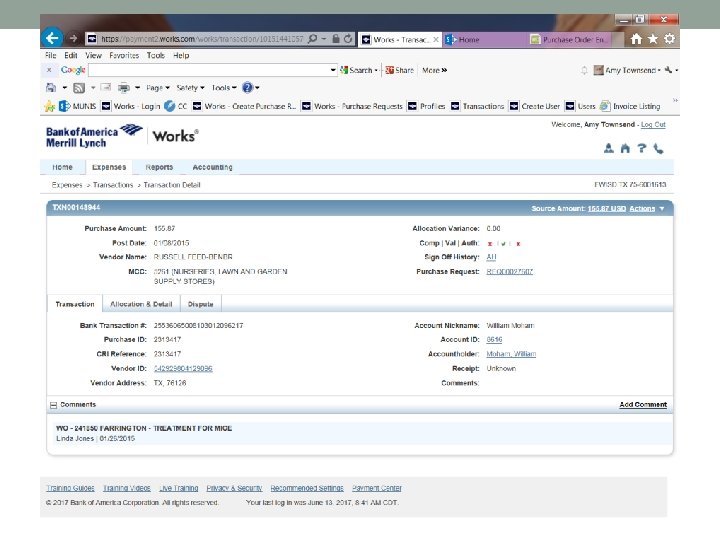Open the MUNIS favorites bookmark

click(x=78, y=106)
